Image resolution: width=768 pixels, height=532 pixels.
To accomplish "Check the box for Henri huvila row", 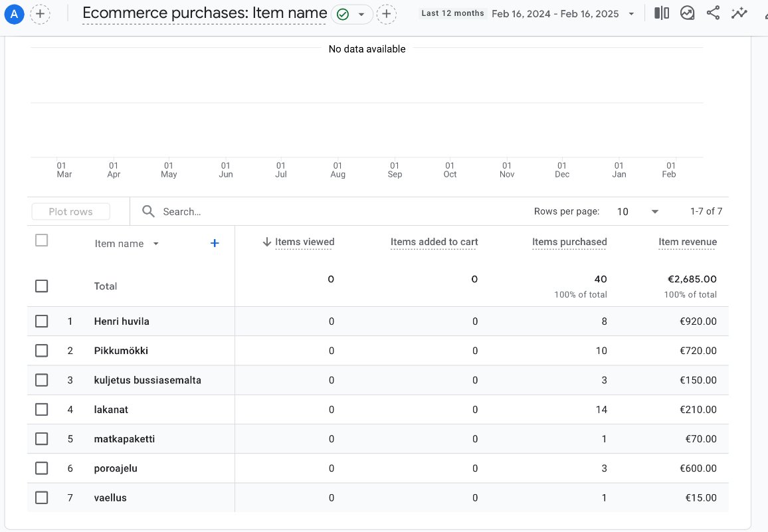I will pos(42,321).
